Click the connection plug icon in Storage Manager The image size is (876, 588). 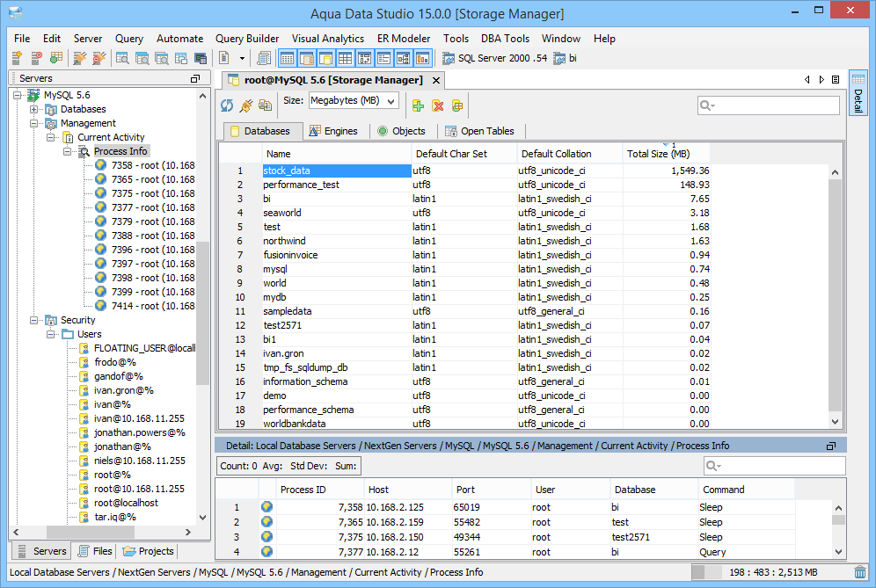pos(245,105)
